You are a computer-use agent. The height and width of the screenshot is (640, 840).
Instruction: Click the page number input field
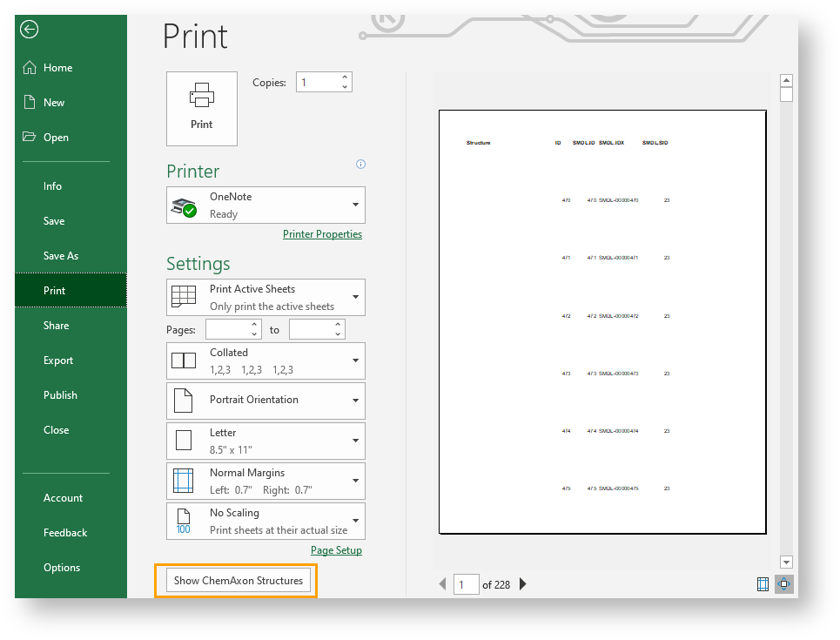tap(466, 584)
